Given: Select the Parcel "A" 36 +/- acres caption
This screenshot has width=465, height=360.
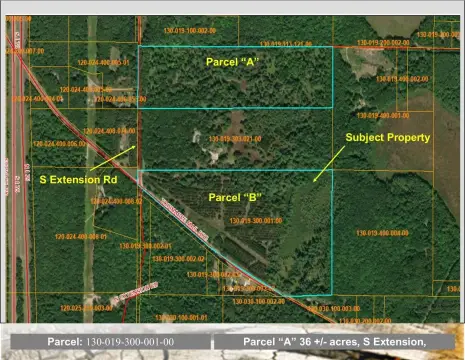Looking at the screenshot, I should [x=334, y=342].
